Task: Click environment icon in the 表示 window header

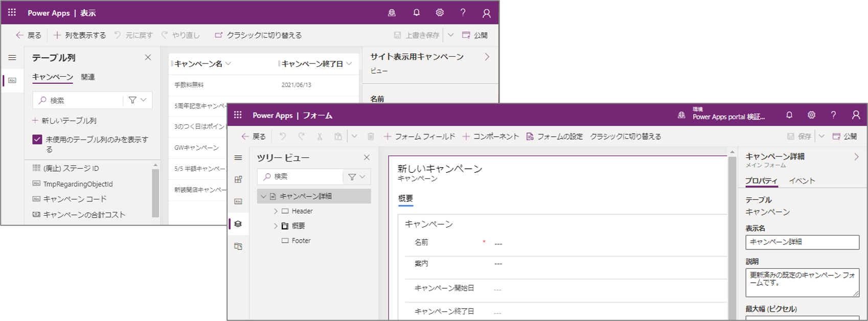Action: click(392, 13)
